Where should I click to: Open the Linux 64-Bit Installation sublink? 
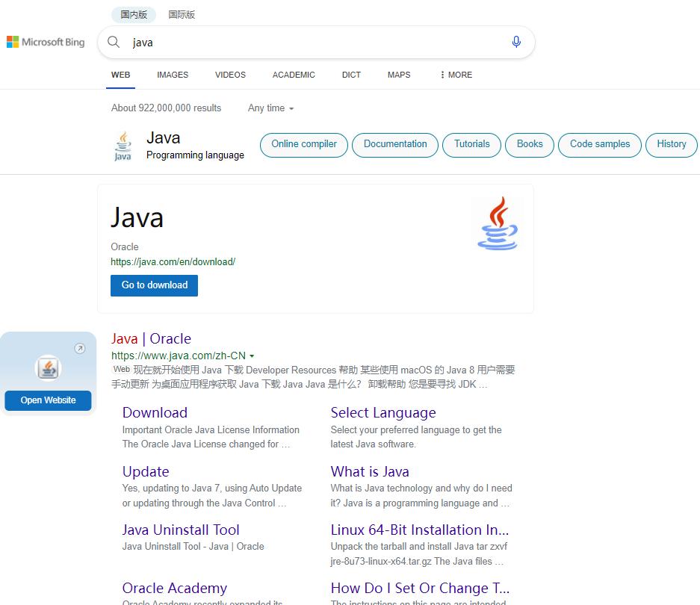point(420,530)
